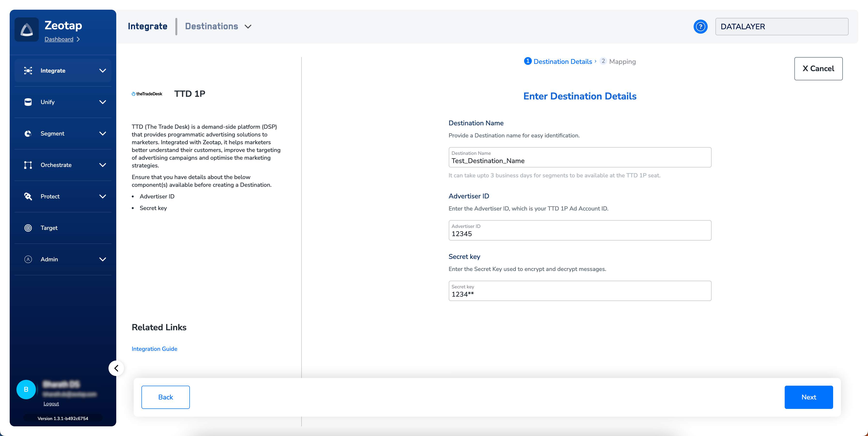Click the Integrate sidebar icon

click(x=28, y=70)
